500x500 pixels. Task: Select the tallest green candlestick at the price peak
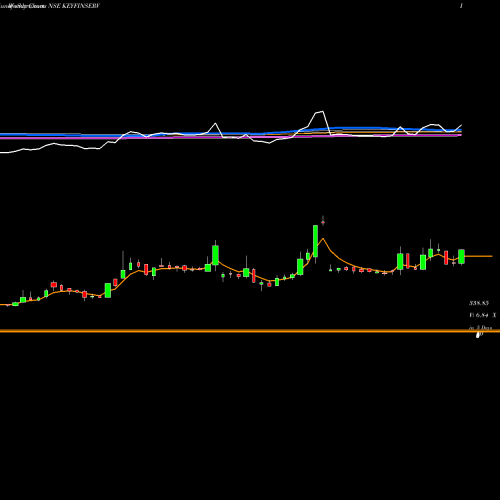tap(315, 241)
